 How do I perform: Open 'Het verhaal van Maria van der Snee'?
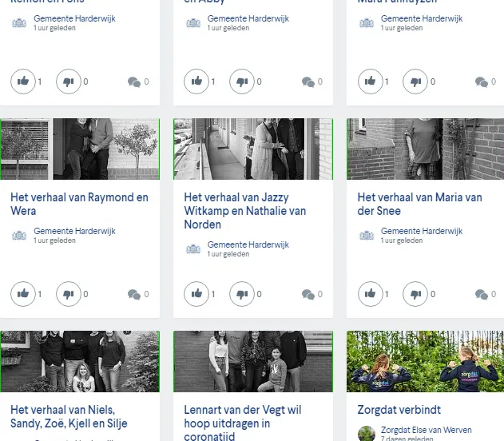(420, 204)
